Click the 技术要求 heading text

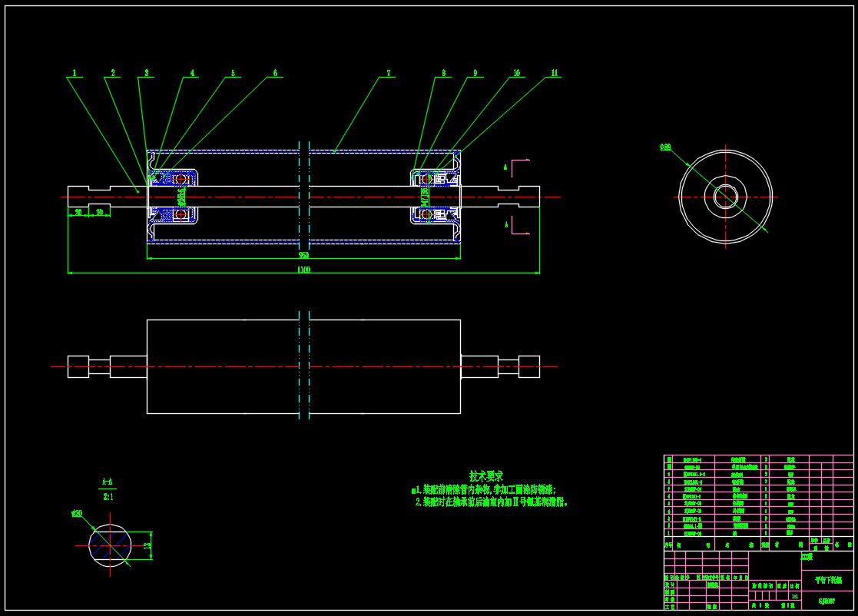pyautogui.click(x=486, y=476)
